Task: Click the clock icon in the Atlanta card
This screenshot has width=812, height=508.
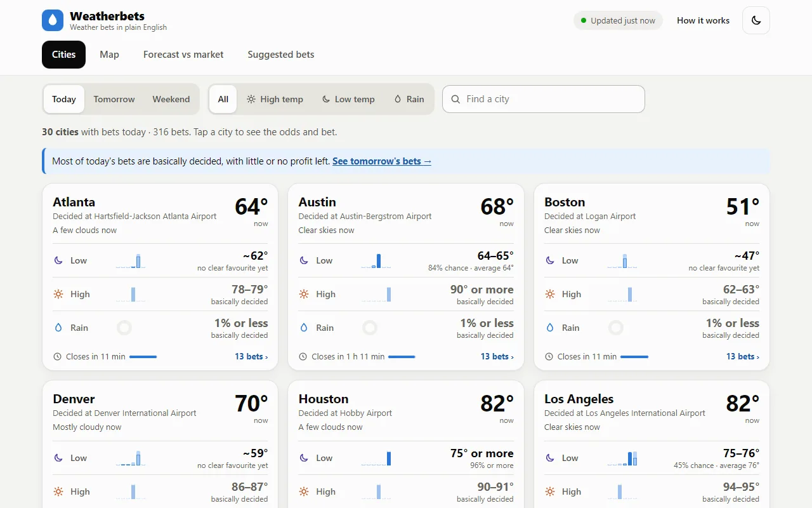Action: coord(57,357)
